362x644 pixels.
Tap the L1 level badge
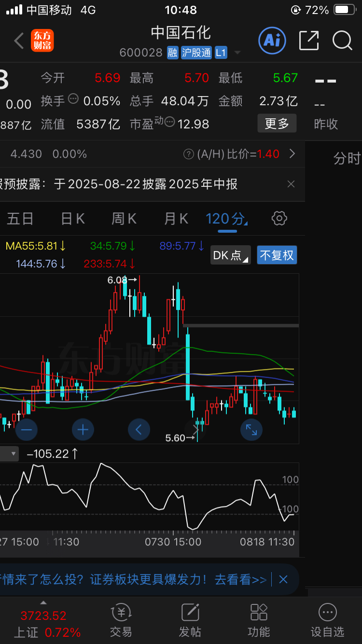(x=221, y=53)
